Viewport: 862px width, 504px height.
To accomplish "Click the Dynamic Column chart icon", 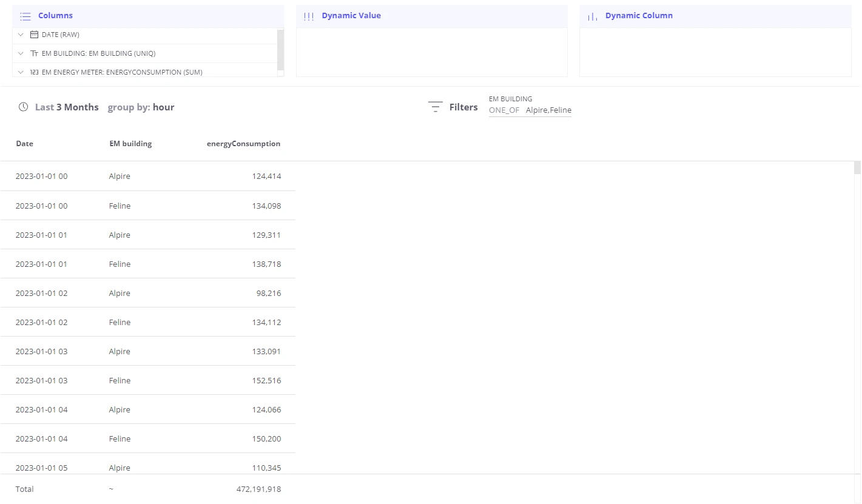I will pyautogui.click(x=593, y=16).
